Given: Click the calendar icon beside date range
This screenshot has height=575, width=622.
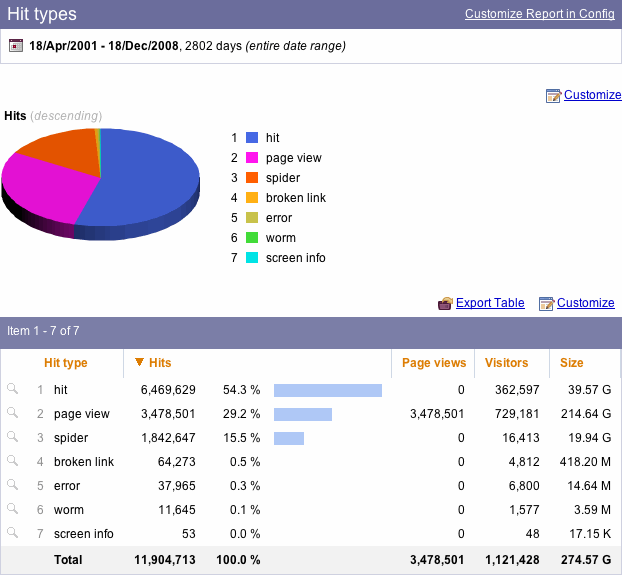Looking at the screenshot, I should [16, 46].
